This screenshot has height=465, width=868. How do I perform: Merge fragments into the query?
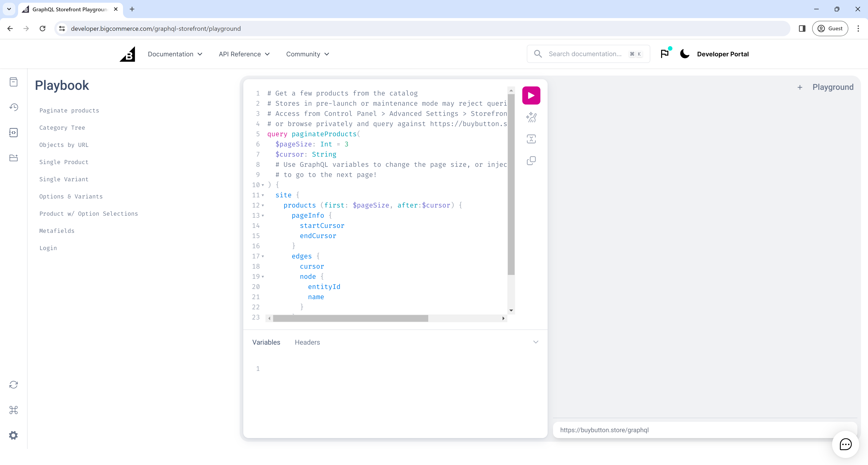pyautogui.click(x=531, y=138)
